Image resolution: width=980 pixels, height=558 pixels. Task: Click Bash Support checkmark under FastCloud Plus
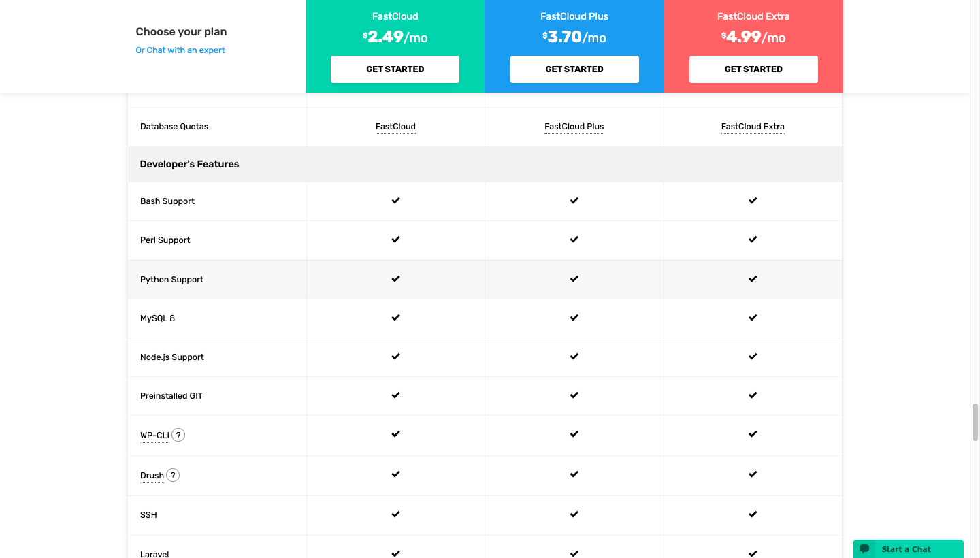click(x=574, y=201)
